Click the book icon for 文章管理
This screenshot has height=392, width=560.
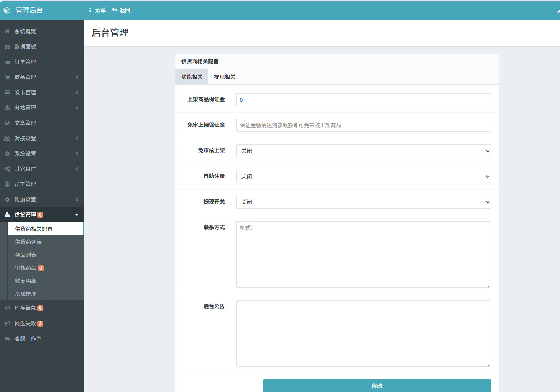pyautogui.click(x=7, y=123)
